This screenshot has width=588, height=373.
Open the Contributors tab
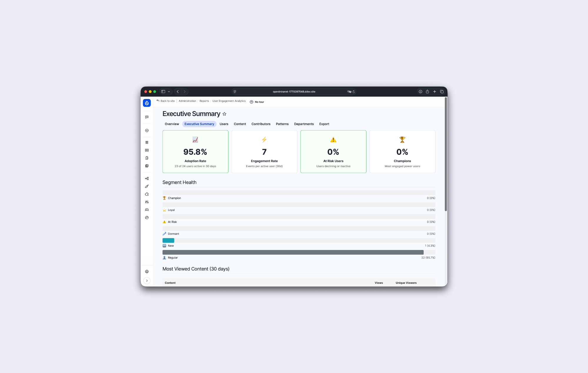click(x=261, y=124)
